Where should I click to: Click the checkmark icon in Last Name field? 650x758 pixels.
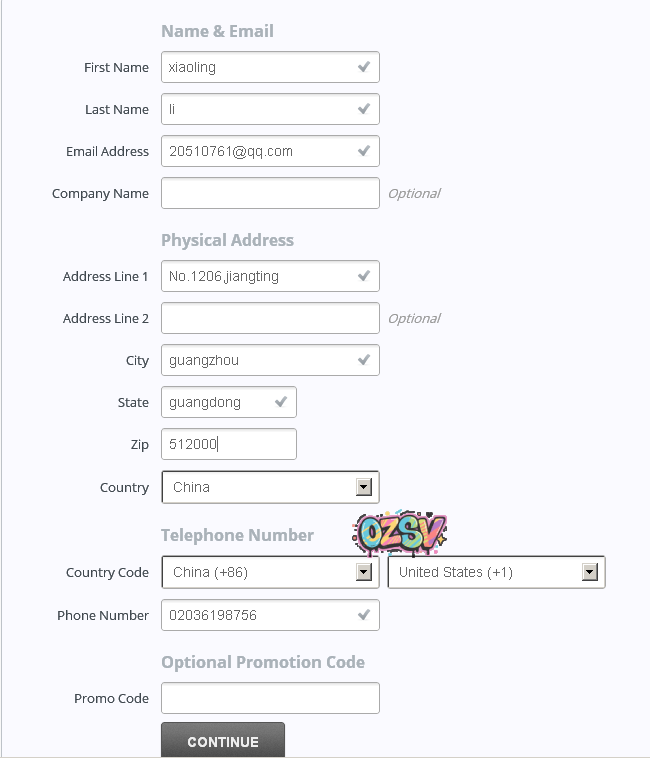click(364, 109)
